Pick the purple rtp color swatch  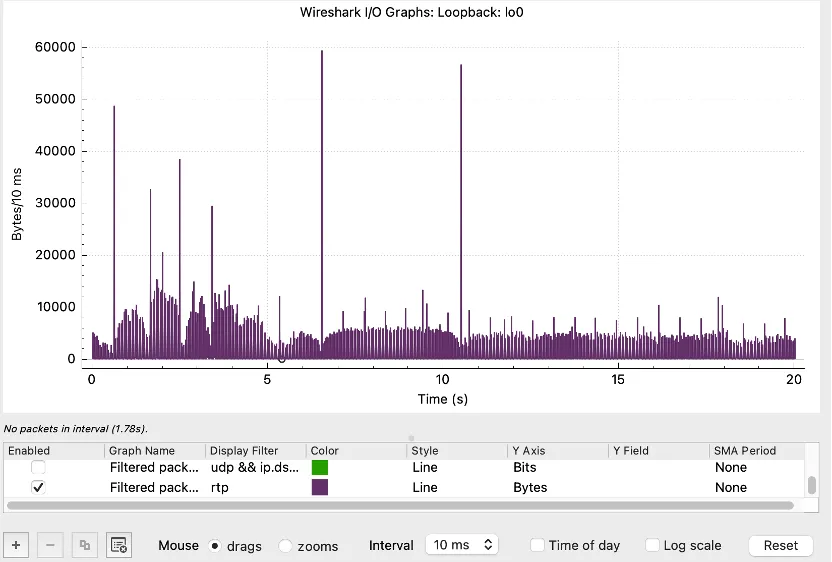tap(320, 487)
